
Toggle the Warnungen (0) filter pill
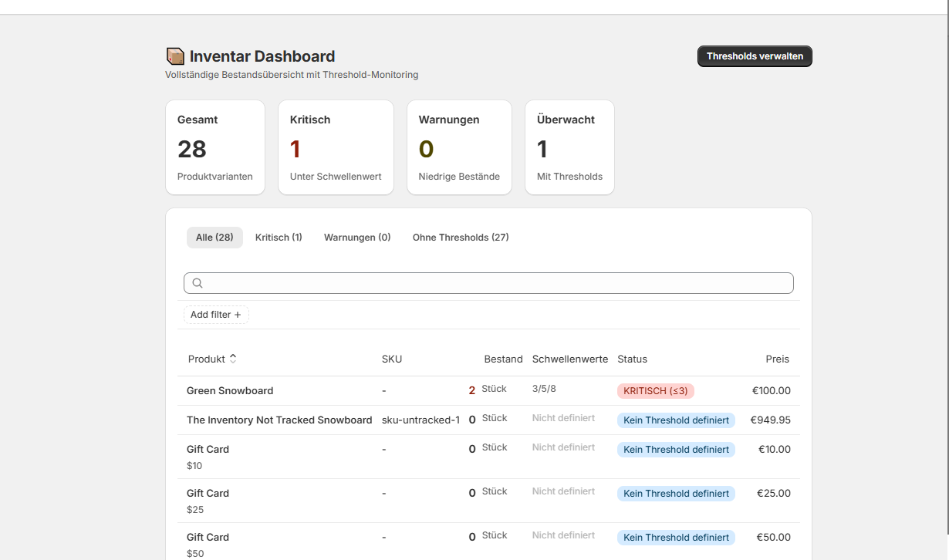[x=357, y=237]
